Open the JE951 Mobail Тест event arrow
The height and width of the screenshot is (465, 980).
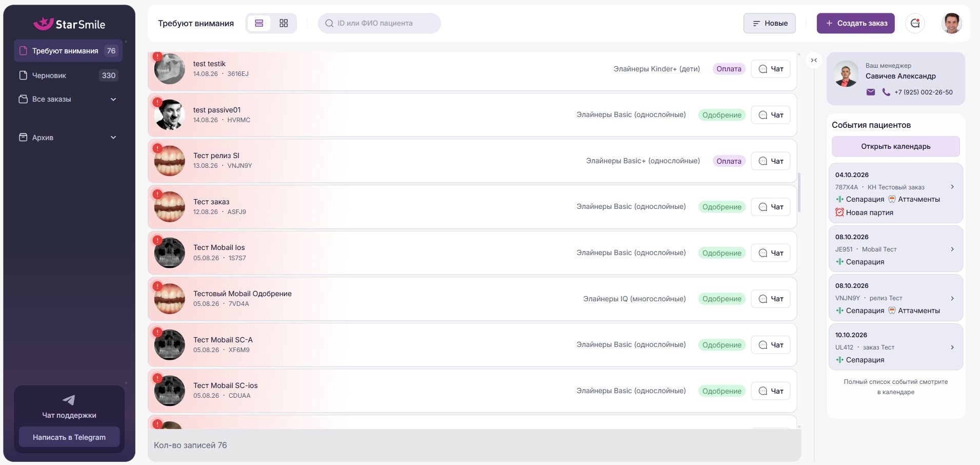[952, 249]
